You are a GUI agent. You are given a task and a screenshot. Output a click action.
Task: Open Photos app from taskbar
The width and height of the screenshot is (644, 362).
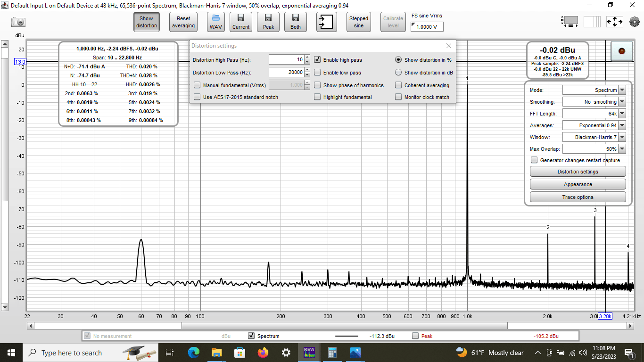(355, 353)
